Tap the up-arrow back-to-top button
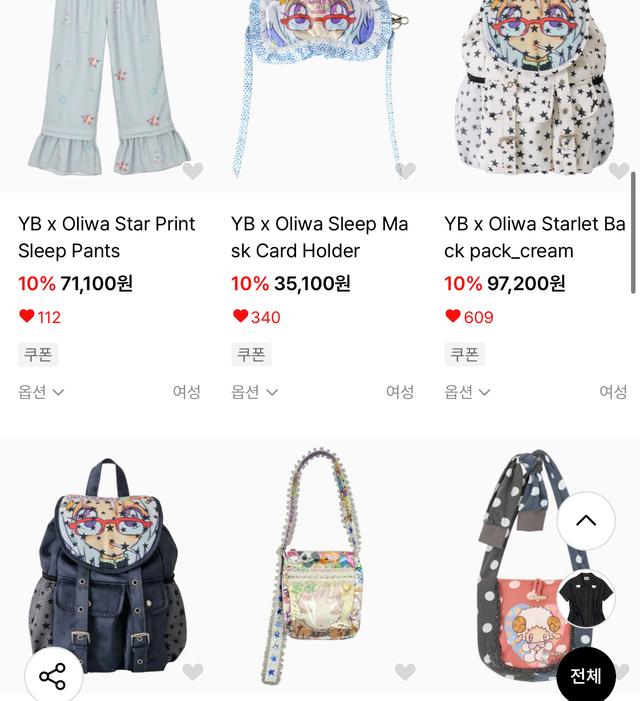The width and height of the screenshot is (640, 701). tap(586, 520)
